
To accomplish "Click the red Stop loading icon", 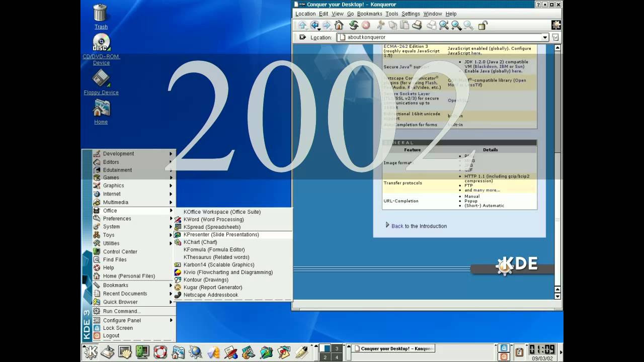I will [x=366, y=25].
